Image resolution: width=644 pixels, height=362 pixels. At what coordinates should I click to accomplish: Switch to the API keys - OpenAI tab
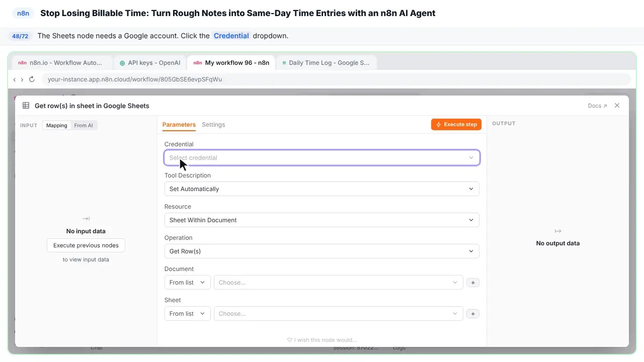pyautogui.click(x=150, y=63)
